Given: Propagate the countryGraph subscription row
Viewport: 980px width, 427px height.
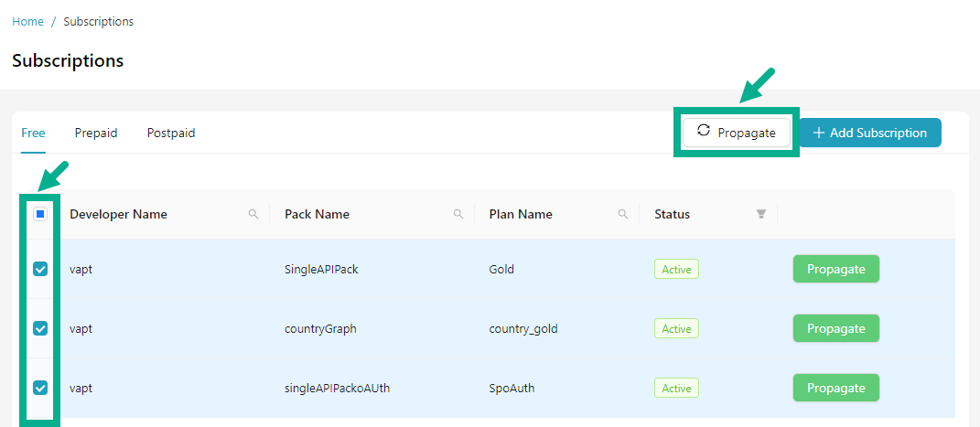Looking at the screenshot, I should click(x=835, y=328).
